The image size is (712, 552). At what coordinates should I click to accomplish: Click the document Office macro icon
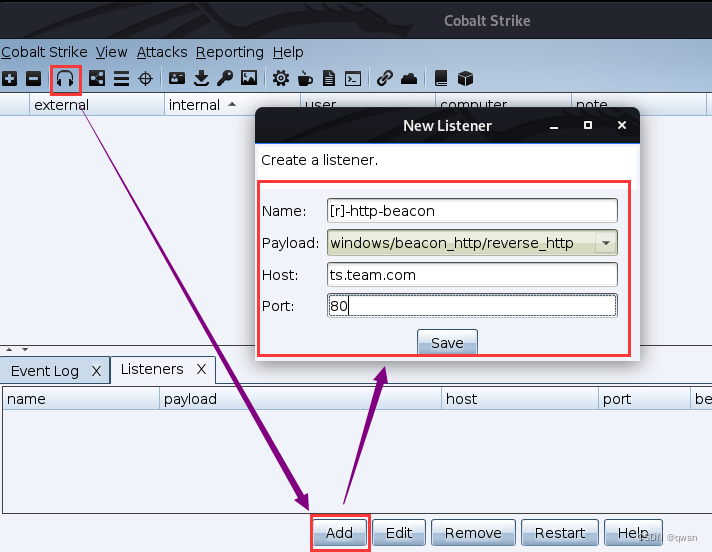[329, 79]
